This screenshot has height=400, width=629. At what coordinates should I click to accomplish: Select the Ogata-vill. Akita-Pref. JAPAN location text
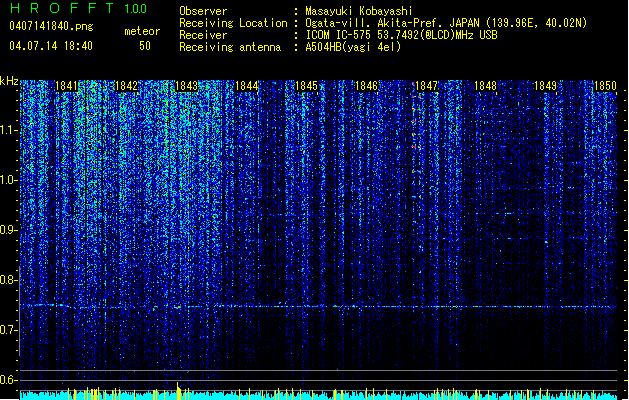(446, 23)
